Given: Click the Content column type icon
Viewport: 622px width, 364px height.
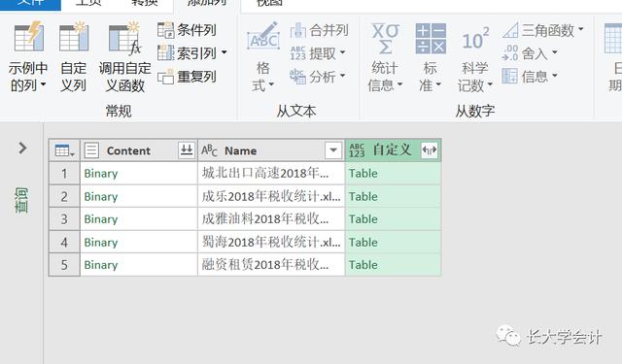Looking at the screenshot, I should click(91, 150).
